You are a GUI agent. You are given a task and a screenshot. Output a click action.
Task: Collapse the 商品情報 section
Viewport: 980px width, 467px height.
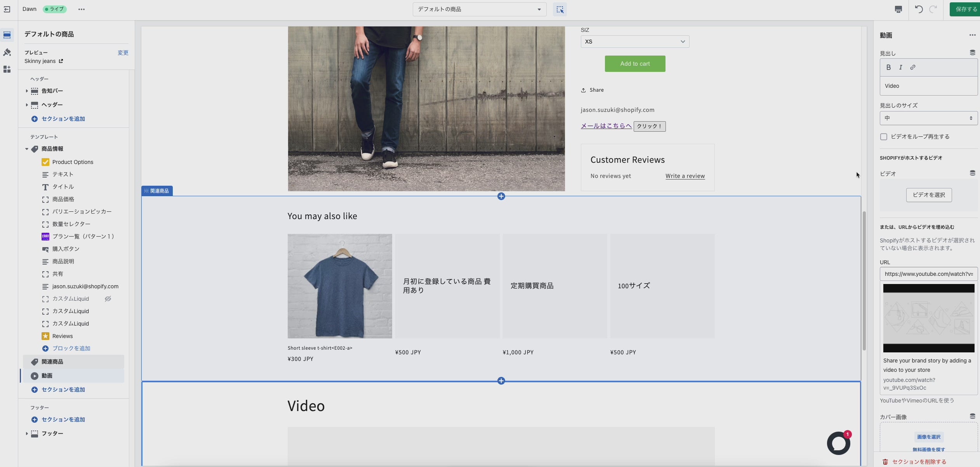(x=27, y=149)
